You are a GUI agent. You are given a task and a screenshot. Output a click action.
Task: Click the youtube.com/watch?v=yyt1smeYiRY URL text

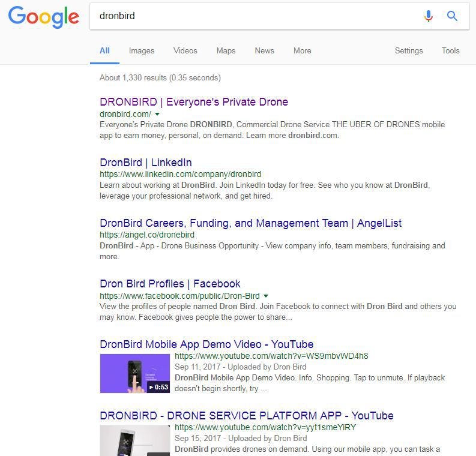(265, 427)
